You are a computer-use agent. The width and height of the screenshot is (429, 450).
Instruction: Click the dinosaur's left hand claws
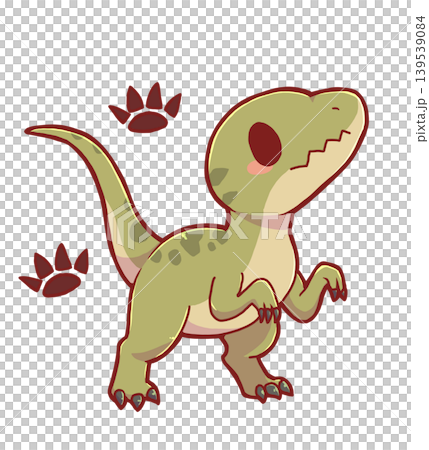[x=269, y=314]
